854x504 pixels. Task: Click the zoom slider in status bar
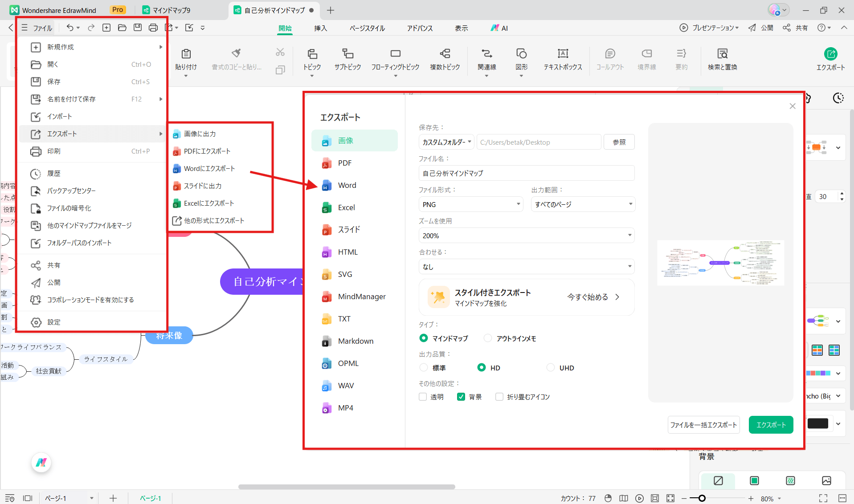[x=717, y=498]
